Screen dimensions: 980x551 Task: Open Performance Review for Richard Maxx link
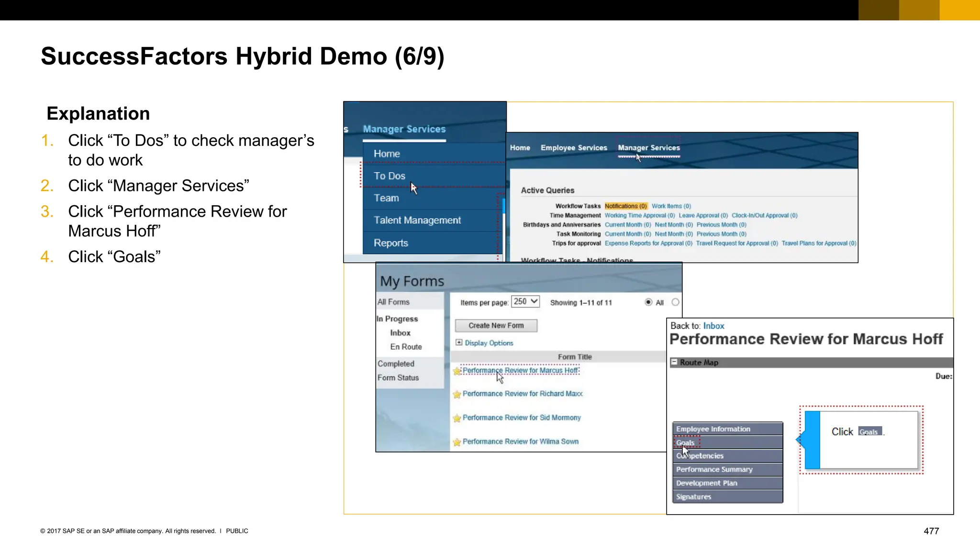coord(523,394)
